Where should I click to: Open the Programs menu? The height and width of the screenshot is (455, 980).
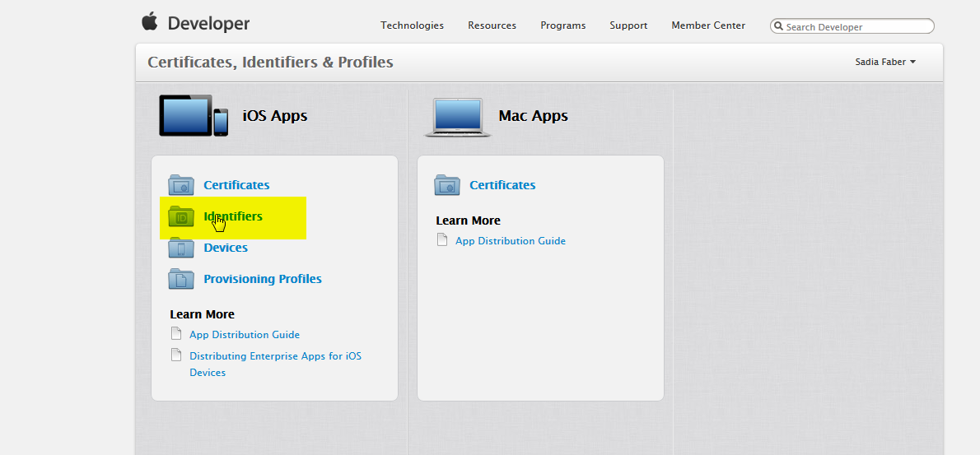563,26
